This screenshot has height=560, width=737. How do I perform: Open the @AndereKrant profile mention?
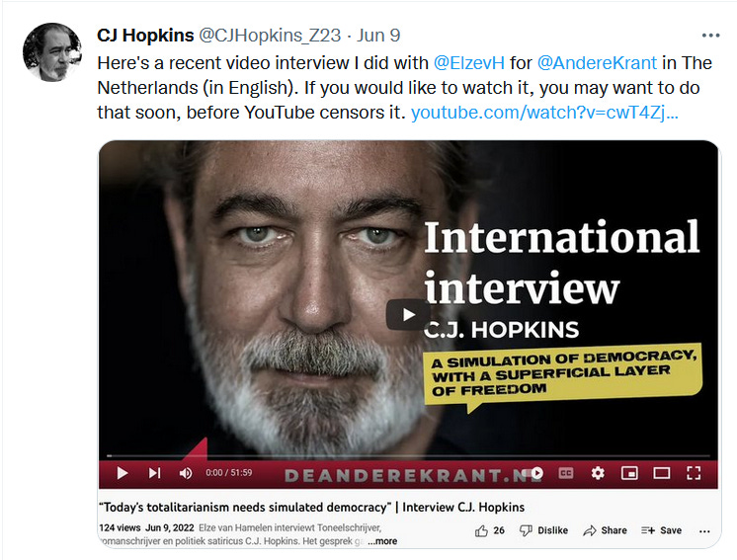point(597,63)
